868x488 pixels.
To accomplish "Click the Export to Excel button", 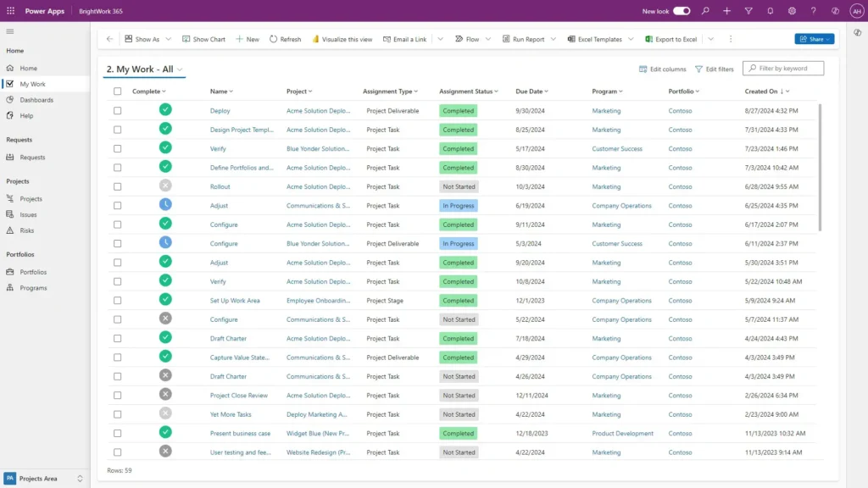I will 671,39.
